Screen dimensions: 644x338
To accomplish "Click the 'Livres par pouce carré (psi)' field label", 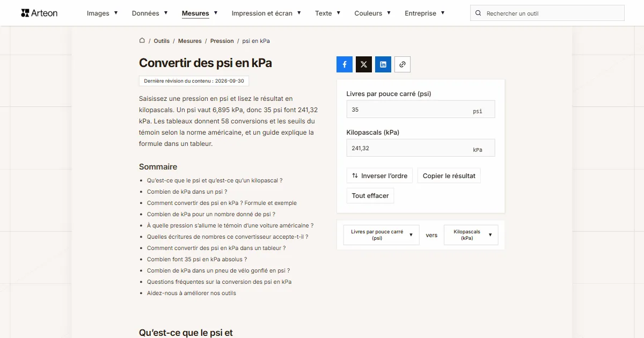I will pyautogui.click(x=389, y=93).
